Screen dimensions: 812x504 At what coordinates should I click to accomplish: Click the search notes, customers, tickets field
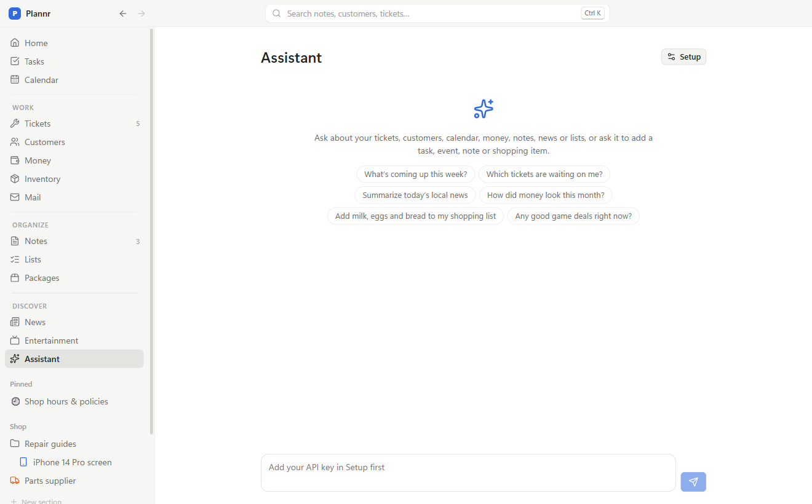(x=437, y=14)
